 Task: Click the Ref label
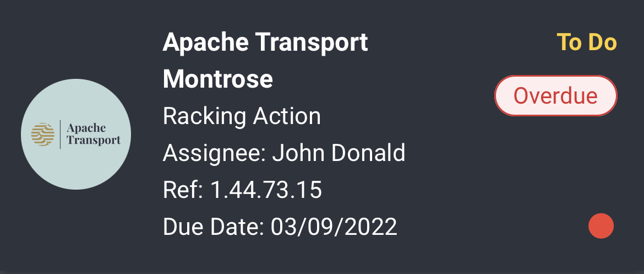coord(183,190)
